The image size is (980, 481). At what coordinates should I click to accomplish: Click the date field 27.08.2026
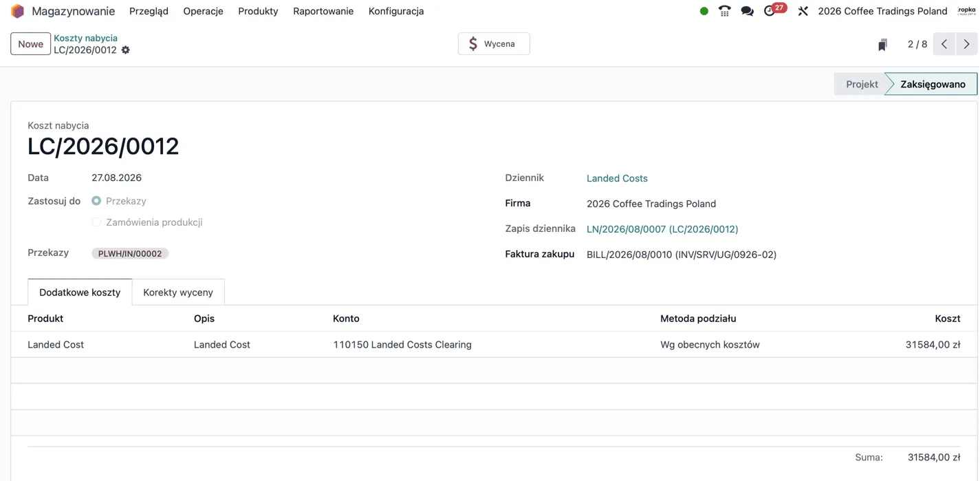[x=116, y=178]
